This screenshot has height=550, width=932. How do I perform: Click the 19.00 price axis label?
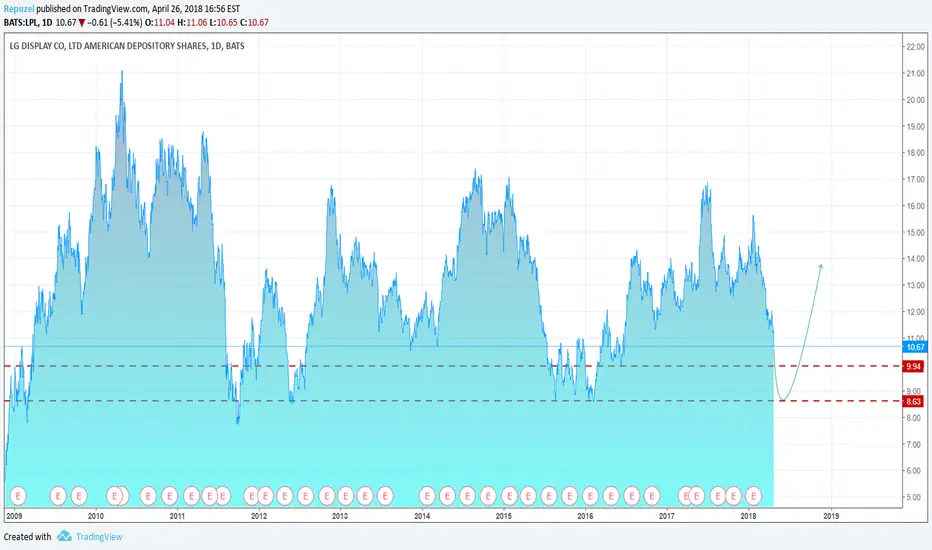(915, 127)
